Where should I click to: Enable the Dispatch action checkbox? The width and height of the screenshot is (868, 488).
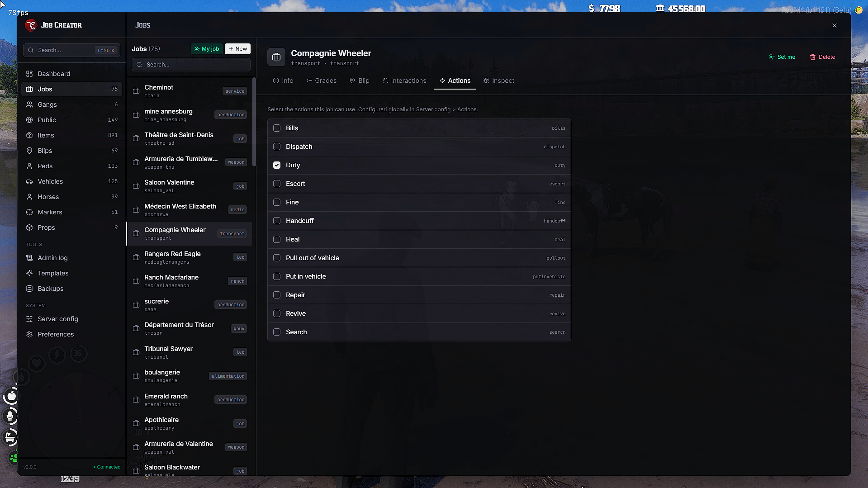pos(277,147)
